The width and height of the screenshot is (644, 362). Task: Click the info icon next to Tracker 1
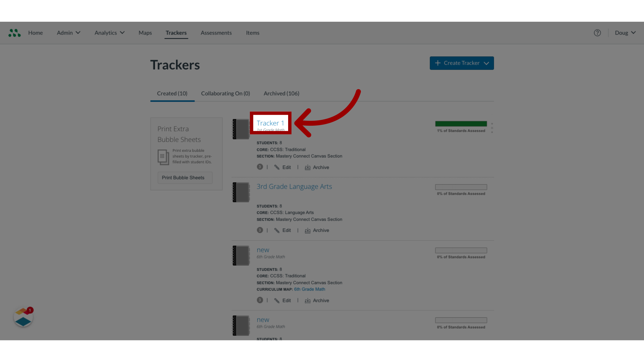click(x=260, y=167)
